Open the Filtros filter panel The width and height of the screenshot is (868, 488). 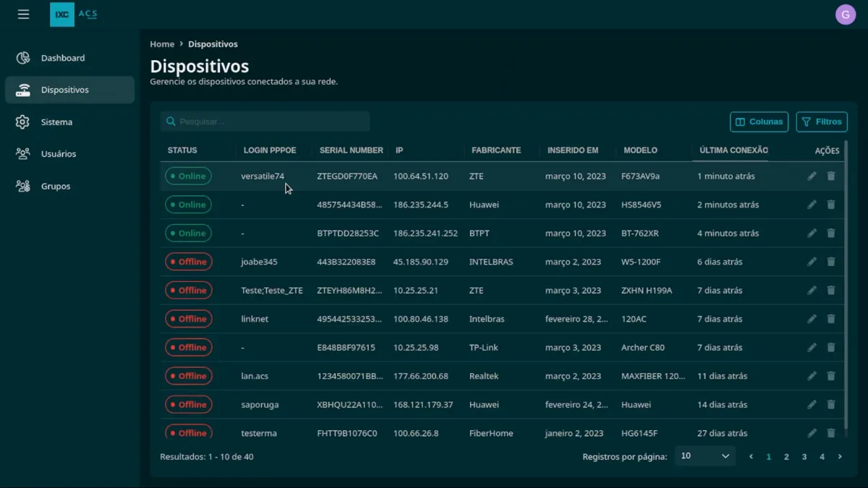coord(822,122)
